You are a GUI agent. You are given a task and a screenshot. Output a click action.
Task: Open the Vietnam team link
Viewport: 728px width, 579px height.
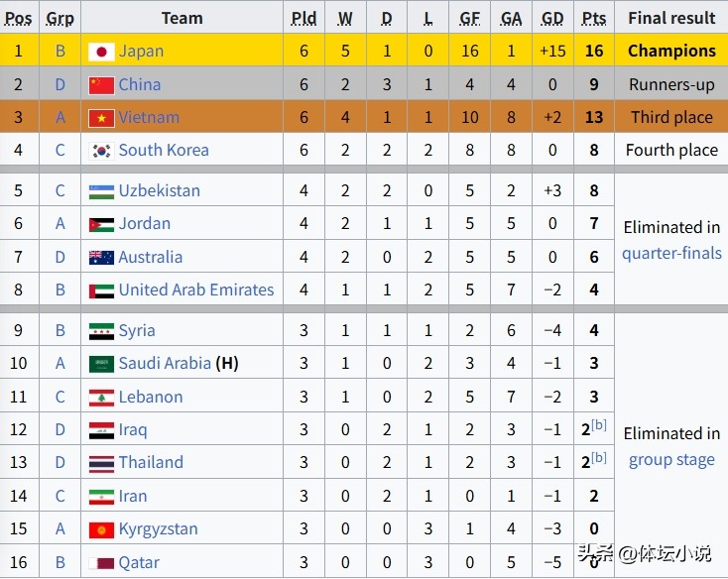pyautogui.click(x=149, y=118)
